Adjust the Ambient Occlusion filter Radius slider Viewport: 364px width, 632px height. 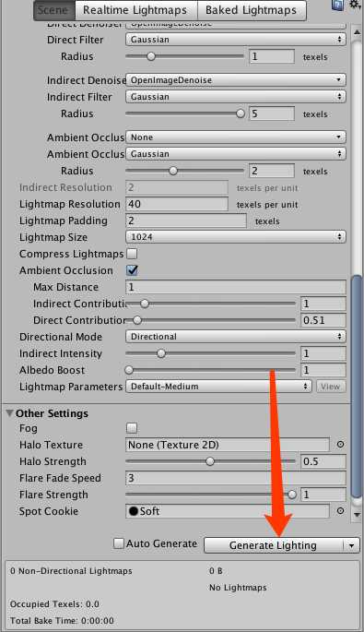coord(185,171)
